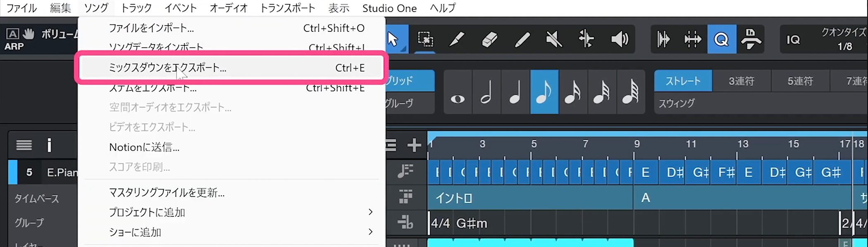This screenshot has height=247, width=868.
Task: Select the Arrow tool in toolbar
Action: coord(394,39)
